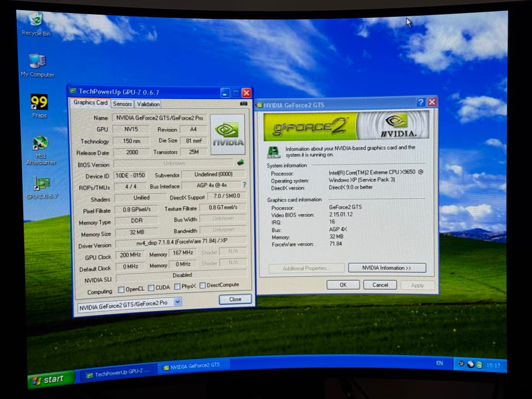Click the graphics card info icon in NVIDIA dialog
Image resolution: width=532 pixels, height=399 pixels.
[x=273, y=152]
